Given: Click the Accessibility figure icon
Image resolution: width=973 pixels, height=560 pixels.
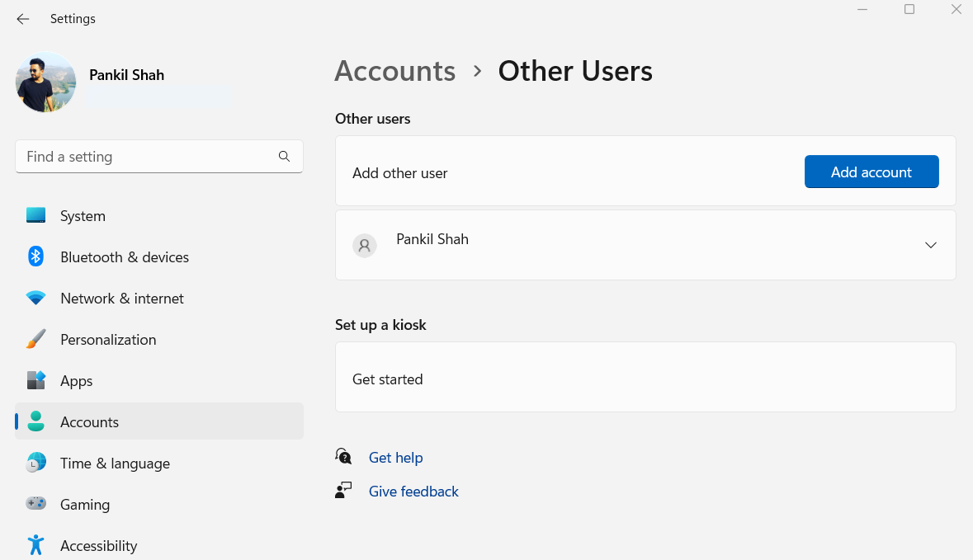Looking at the screenshot, I should pos(36,544).
